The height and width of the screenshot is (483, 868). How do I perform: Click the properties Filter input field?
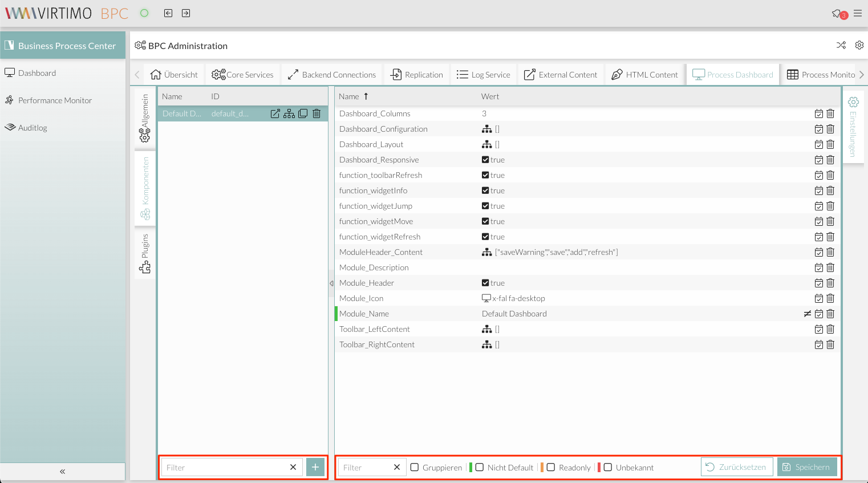(x=365, y=467)
